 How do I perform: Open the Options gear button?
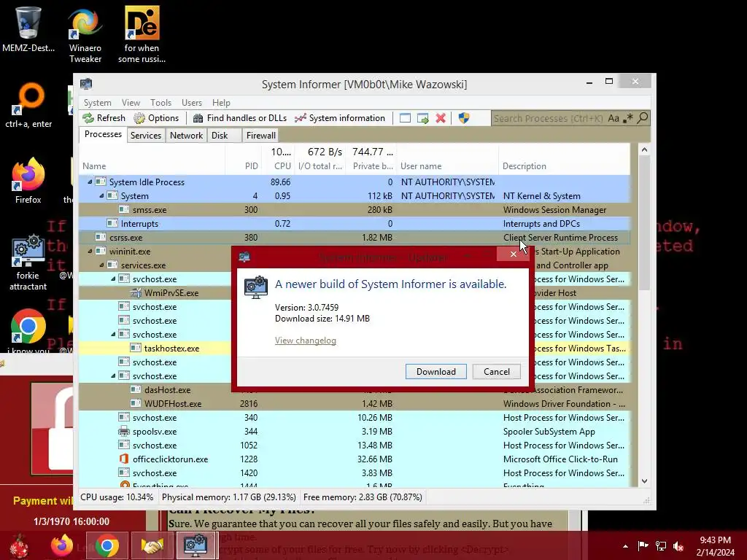[x=156, y=118]
